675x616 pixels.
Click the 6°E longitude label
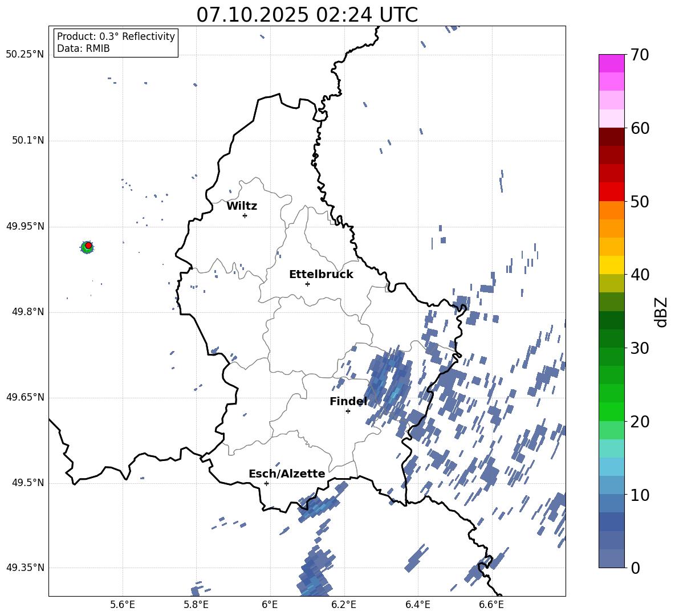coord(270,605)
